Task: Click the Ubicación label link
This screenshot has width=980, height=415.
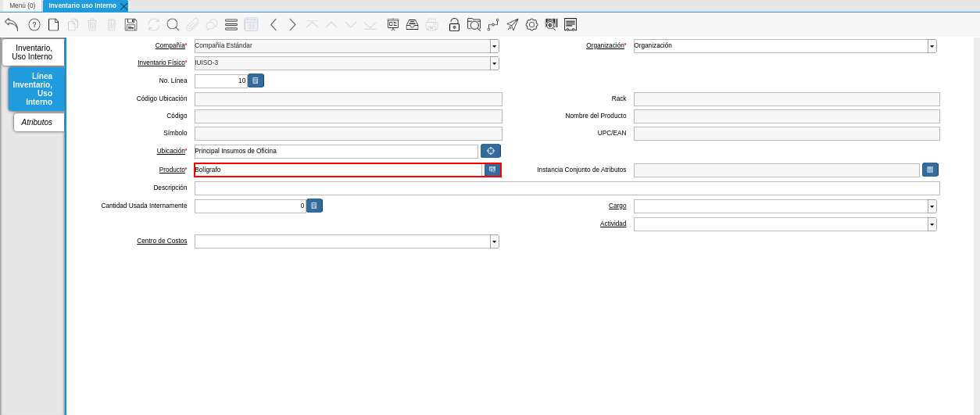Action: (170, 151)
